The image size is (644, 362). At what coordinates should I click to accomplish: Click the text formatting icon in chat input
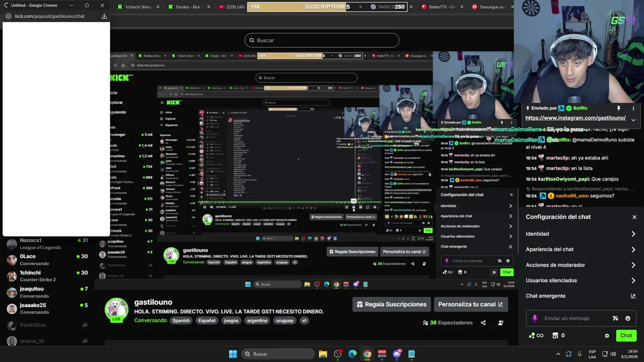[615, 318]
